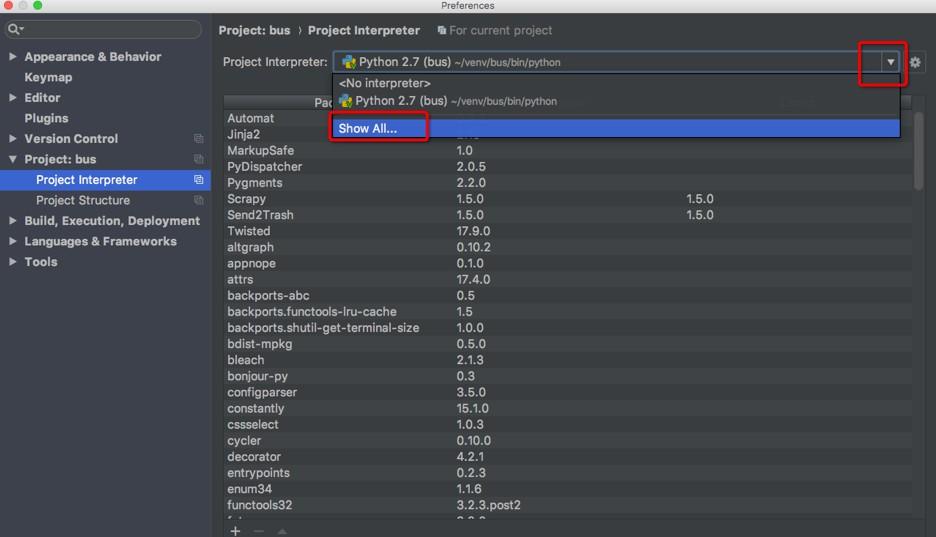
Task: Select Show All... in the dropdown
Action: click(616, 128)
